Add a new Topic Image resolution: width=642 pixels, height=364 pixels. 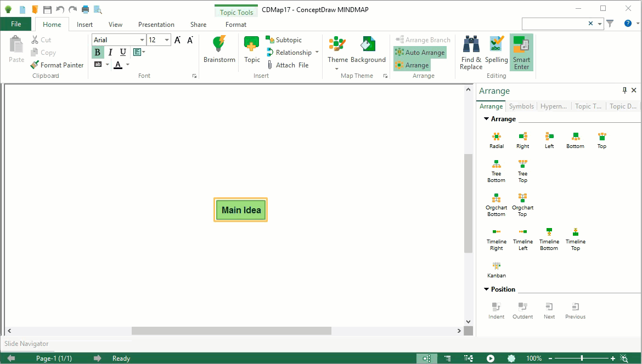252,49
